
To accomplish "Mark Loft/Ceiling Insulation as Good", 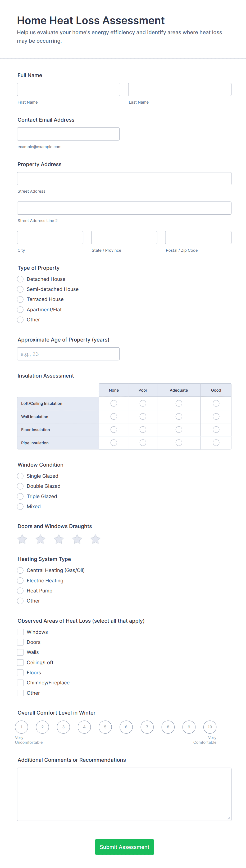I will (216, 403).
